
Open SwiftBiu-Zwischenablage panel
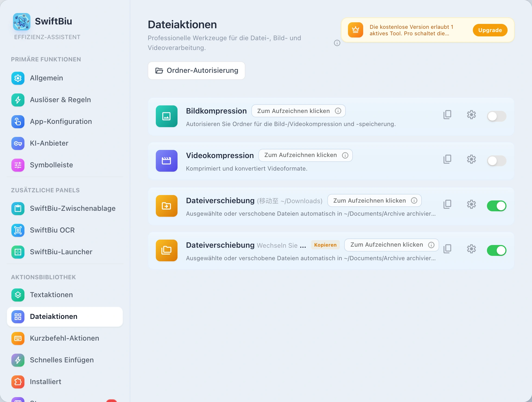point(65,209)
